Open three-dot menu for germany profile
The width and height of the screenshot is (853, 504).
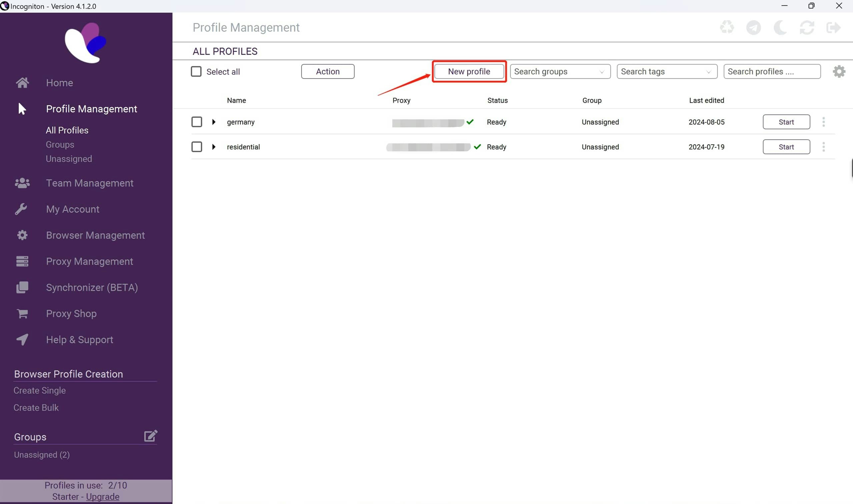tap(823, 122)
